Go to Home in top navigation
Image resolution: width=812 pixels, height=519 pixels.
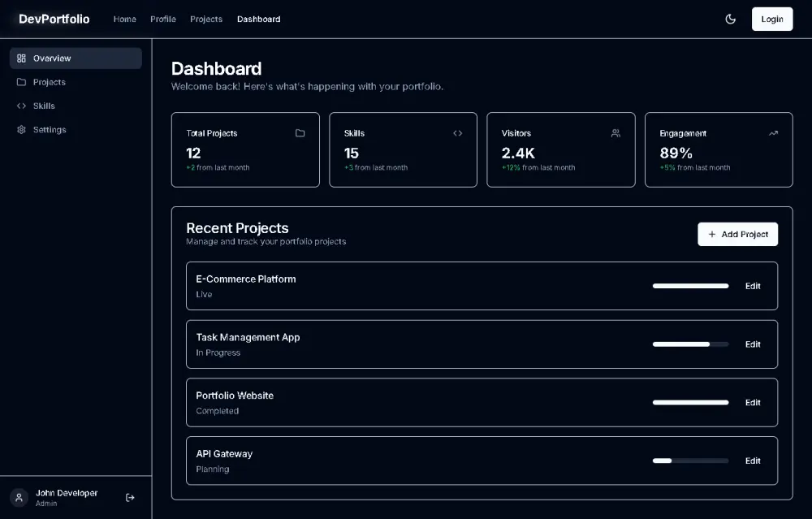[124, 19]
